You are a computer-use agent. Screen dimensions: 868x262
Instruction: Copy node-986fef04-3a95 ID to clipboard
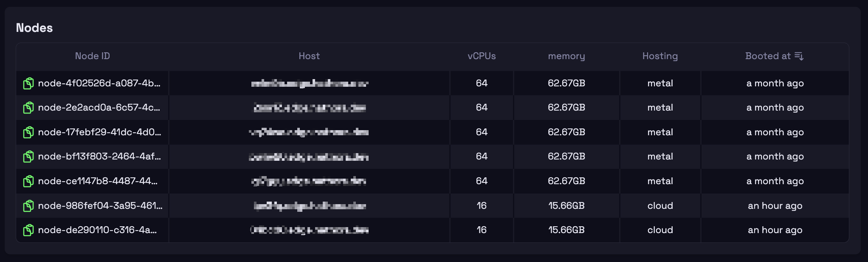point(28,206)
